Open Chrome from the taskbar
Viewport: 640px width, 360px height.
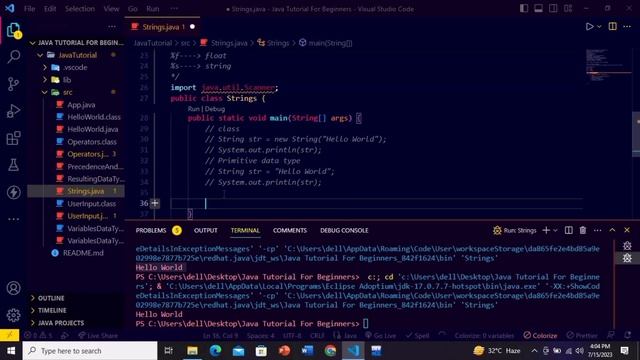tap(330, 351)
